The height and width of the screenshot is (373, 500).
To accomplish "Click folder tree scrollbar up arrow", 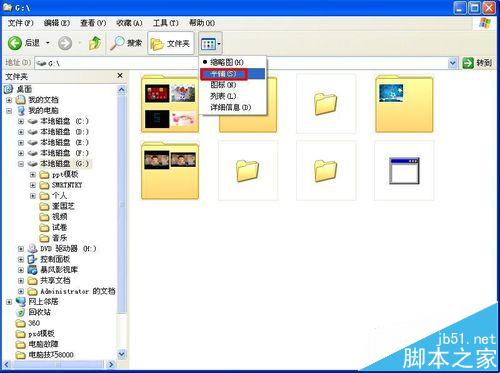I will point(122,89).
